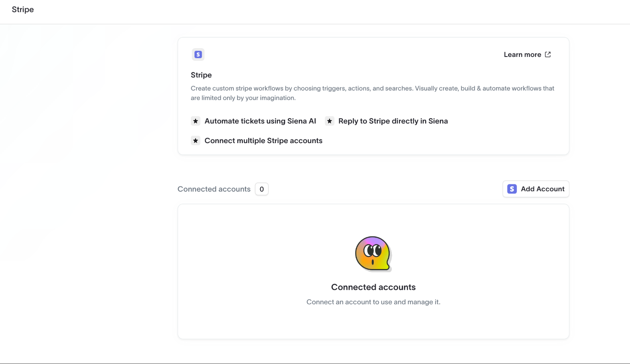Click the Connected accounts section label
Image resolution: width=630 pixels, height=364 pixels.
(x=214, y=189)
